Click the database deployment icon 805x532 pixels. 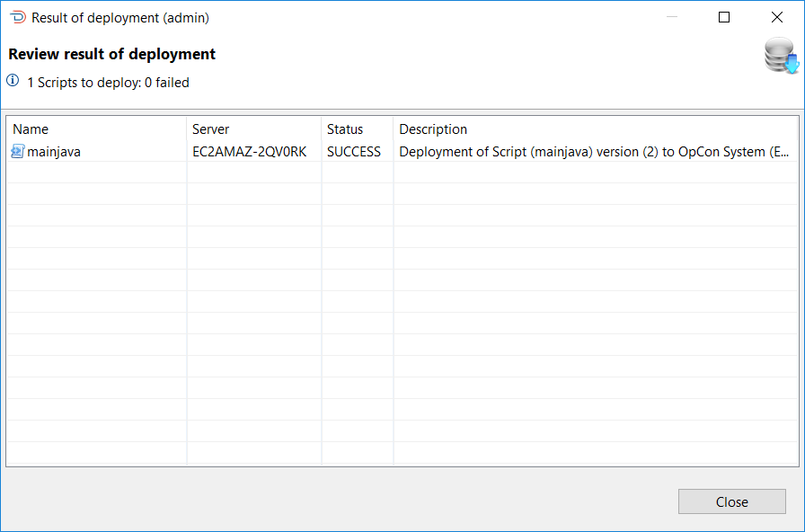click(x=782, y=56)
